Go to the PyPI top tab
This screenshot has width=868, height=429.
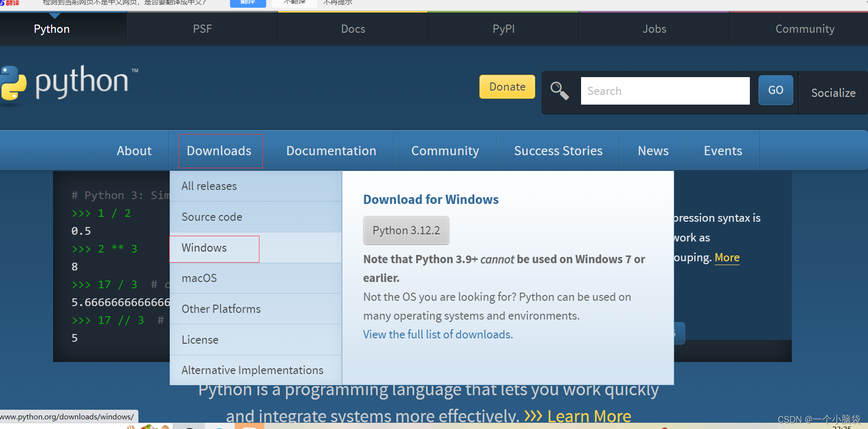[503, 29]
